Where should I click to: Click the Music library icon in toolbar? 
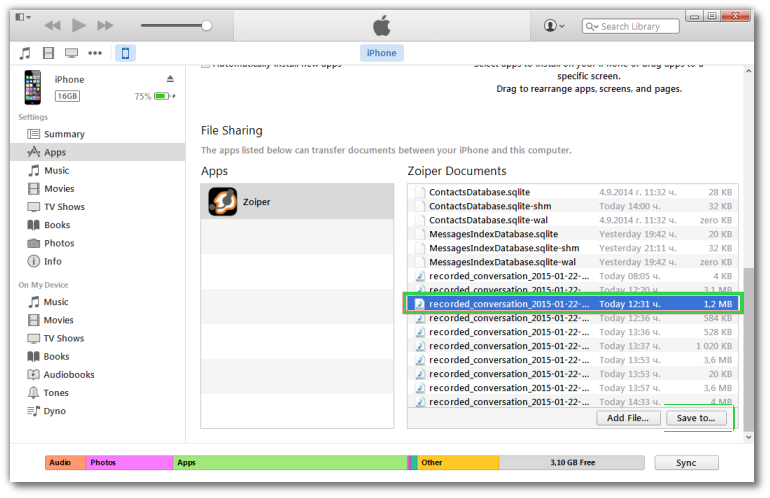pos(24,53)
